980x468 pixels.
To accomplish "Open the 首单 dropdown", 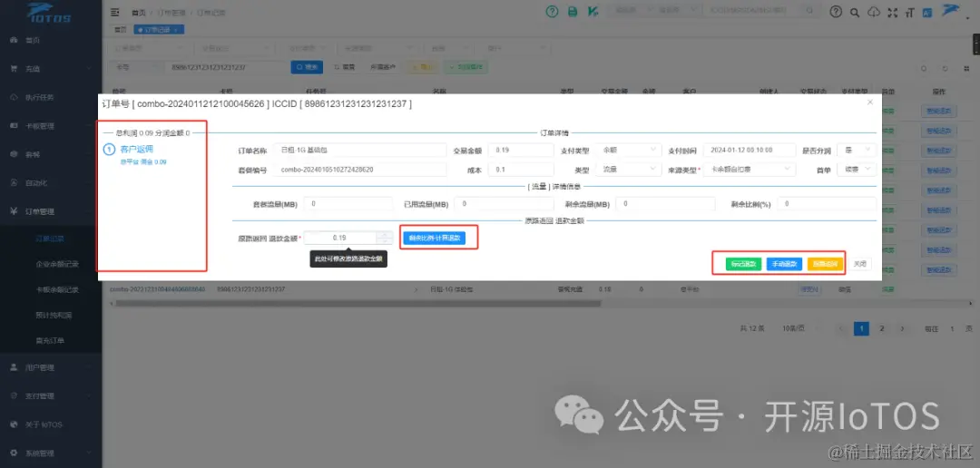I will click(x=857, y=170).
